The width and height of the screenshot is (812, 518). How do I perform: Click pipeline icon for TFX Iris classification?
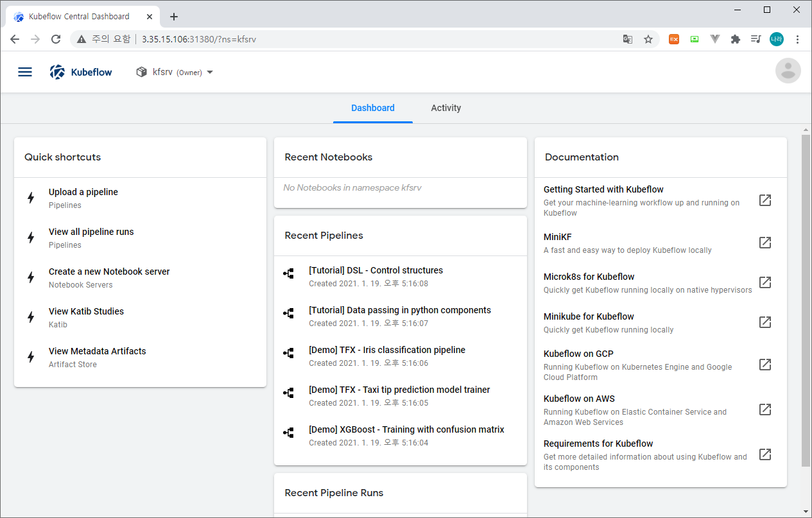289,353
